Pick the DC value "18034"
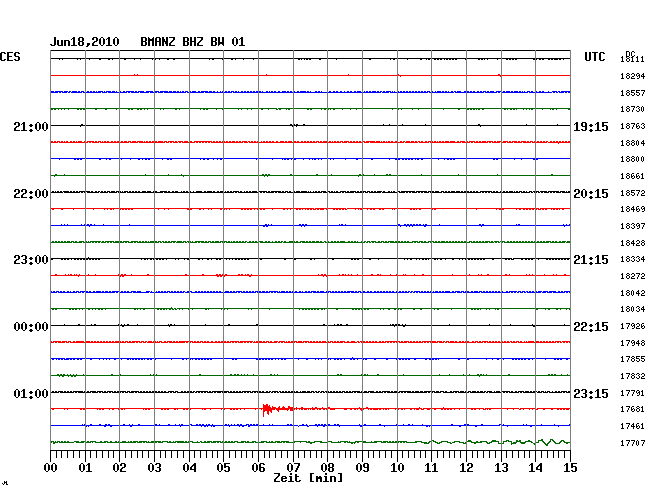 click(x=633, y=310)
